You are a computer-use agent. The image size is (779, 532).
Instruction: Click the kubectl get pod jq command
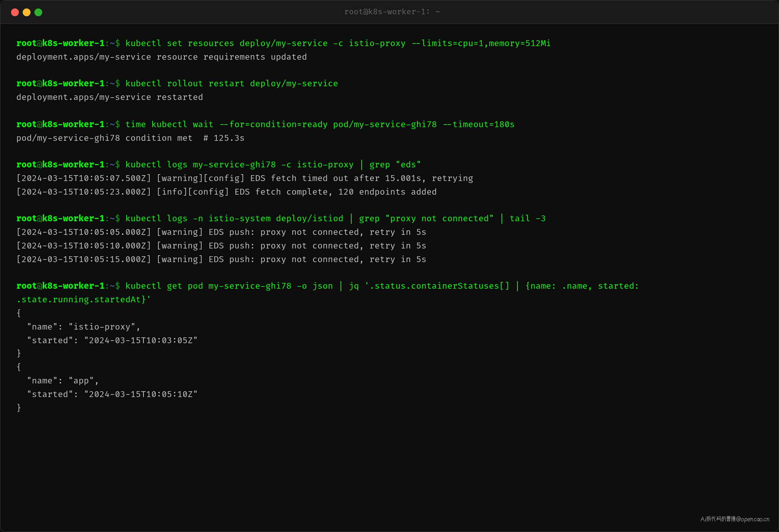[328, 293]
